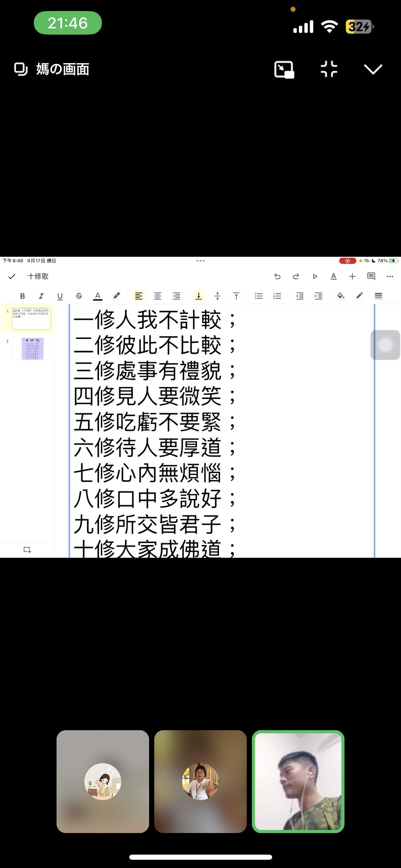Select the highlighter pen tool
This screenshot has height=868, width=401.
tap(117, 296)
